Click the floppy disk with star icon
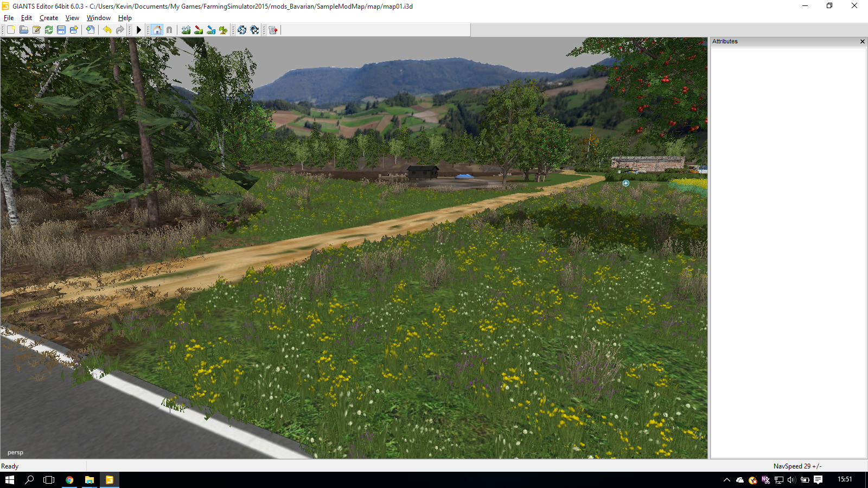This screenshot has width=868, height=488. (74, 30)
